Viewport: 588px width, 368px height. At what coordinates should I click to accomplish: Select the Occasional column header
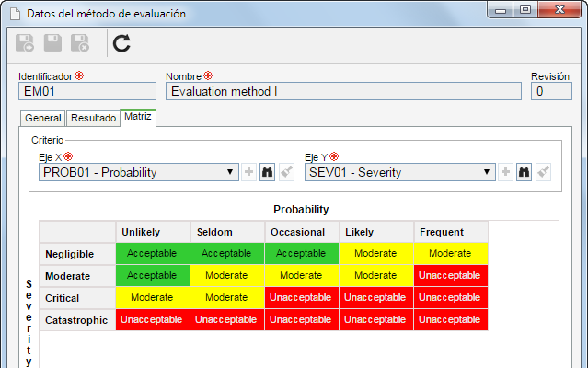point(302,232)
